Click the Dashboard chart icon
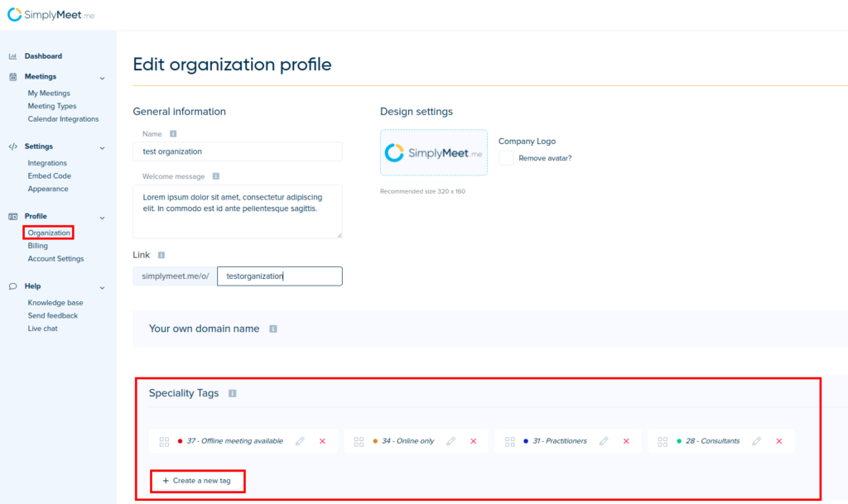The width and height of the screenshot is (848, 504). click(12, 56)
